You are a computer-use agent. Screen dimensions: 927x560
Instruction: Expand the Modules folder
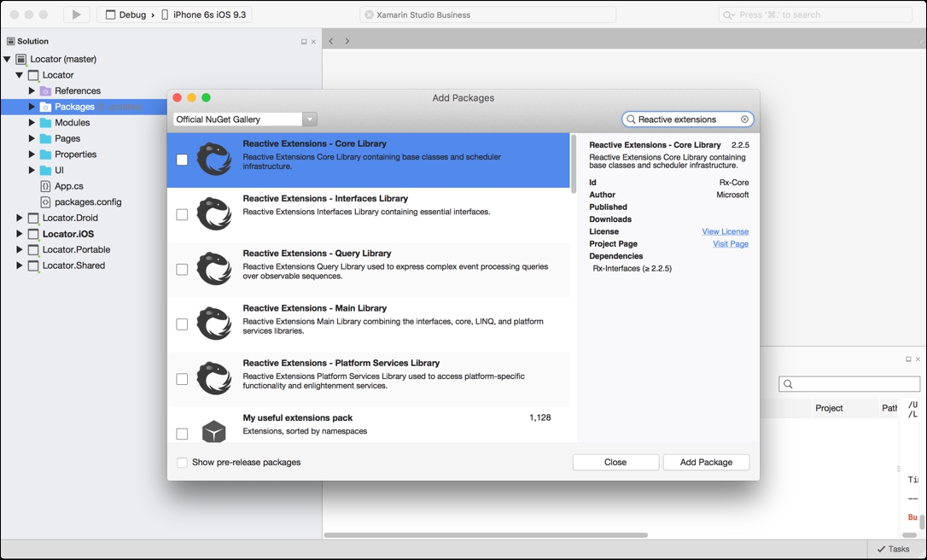point(32,122)
